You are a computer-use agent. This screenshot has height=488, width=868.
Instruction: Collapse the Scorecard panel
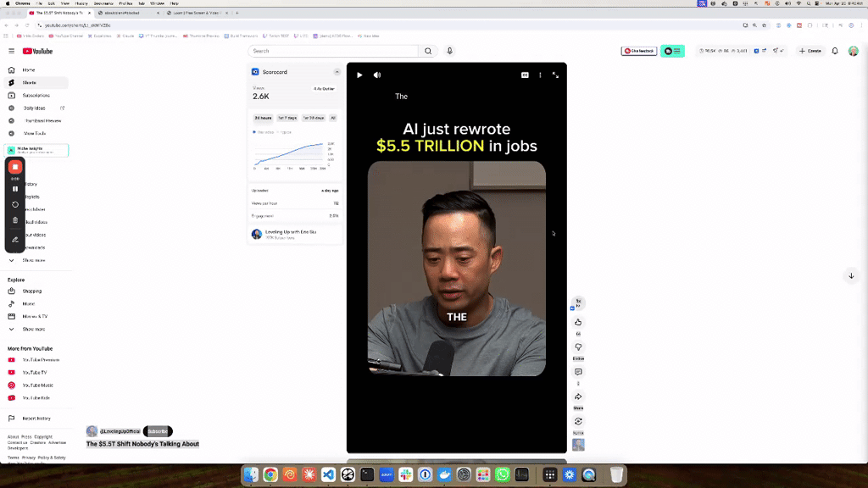tap(337, 72)
